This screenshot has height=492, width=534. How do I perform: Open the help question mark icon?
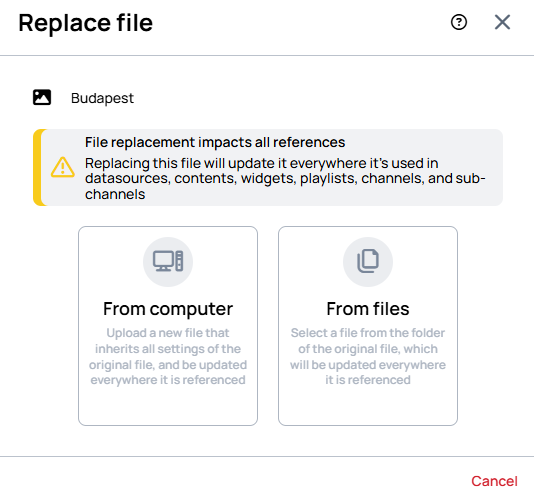459,22
